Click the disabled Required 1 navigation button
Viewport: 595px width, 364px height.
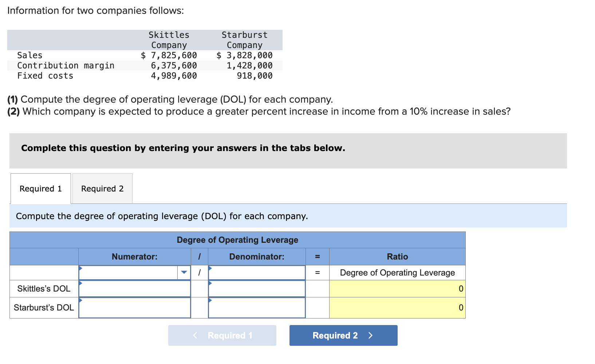(222, 335)
